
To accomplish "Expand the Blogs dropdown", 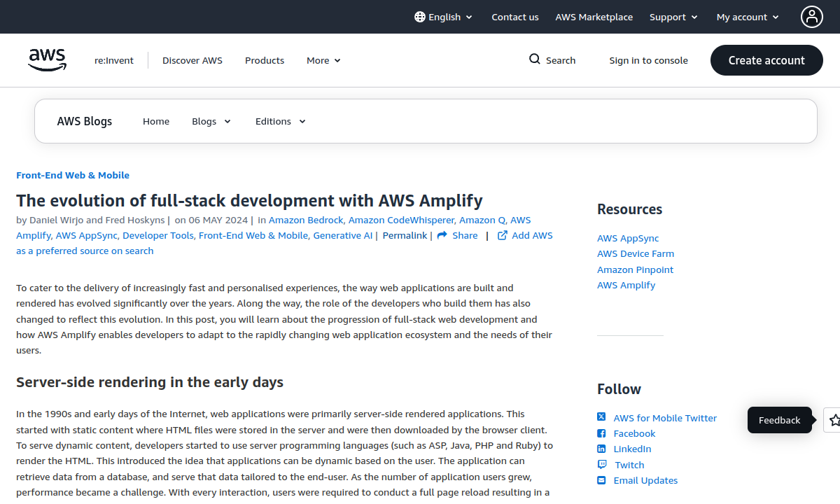I will click(211, 121).
